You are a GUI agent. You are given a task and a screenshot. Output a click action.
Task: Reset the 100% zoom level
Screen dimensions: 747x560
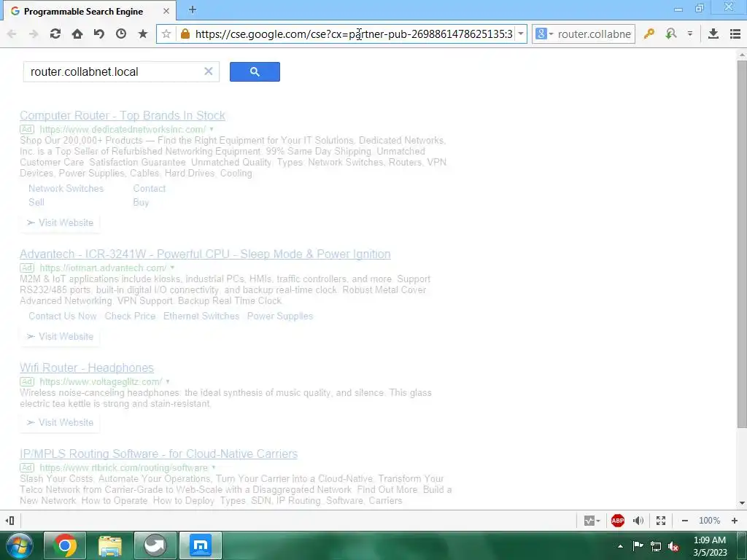pos(709,521)
